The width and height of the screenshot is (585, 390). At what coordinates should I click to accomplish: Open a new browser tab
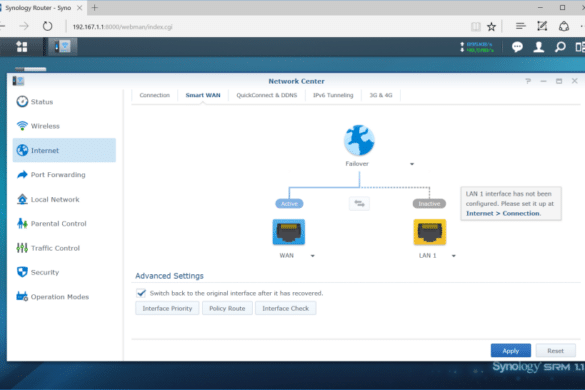click(x=94, y=7)
